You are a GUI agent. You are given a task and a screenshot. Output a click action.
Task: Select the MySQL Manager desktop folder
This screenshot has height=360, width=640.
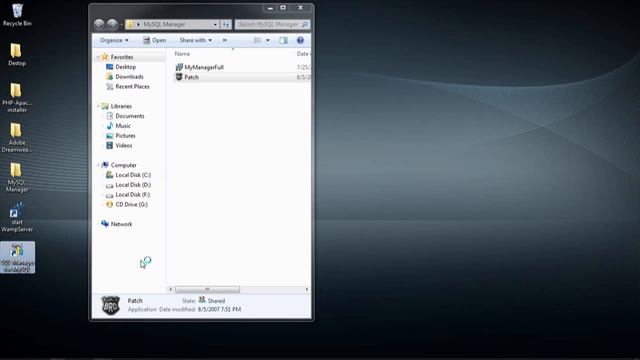[x=17, y=177]
